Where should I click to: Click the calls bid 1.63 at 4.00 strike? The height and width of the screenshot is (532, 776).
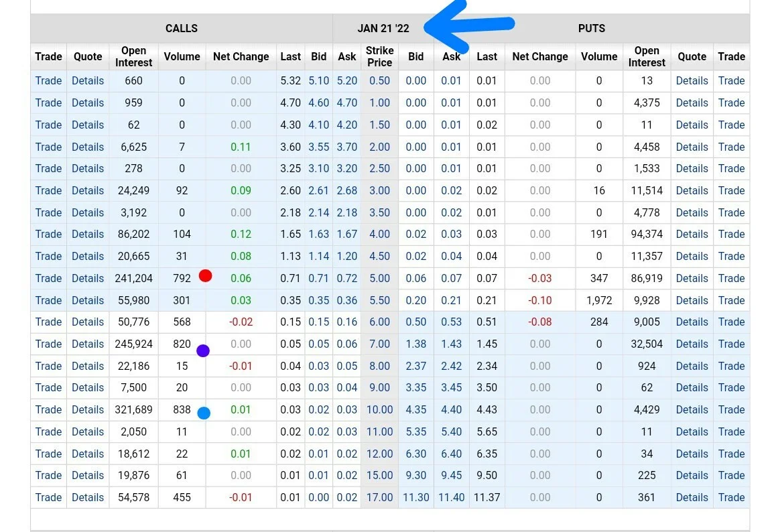[x=319, y=234]
